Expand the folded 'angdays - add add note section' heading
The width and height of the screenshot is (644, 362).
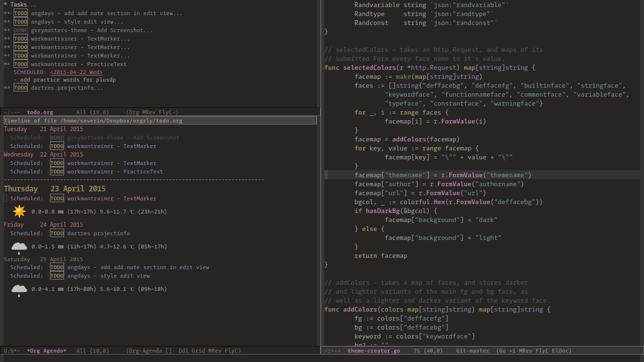tap(178, 13)
